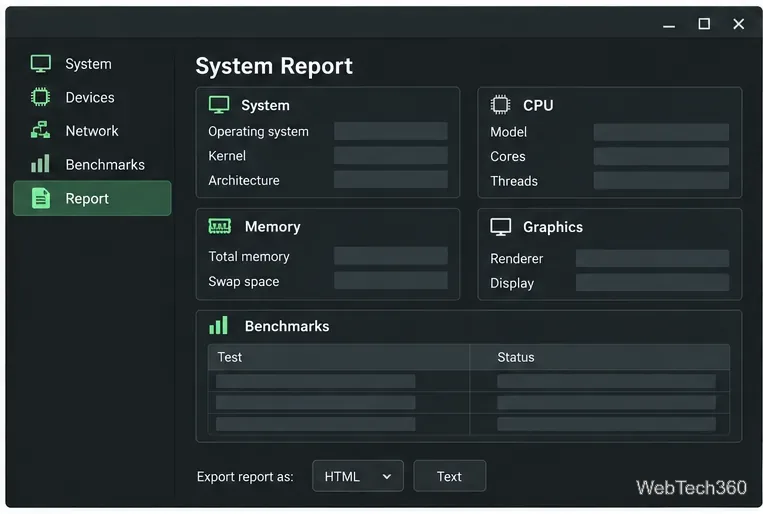Minimize the System Report window

(669, 24)
